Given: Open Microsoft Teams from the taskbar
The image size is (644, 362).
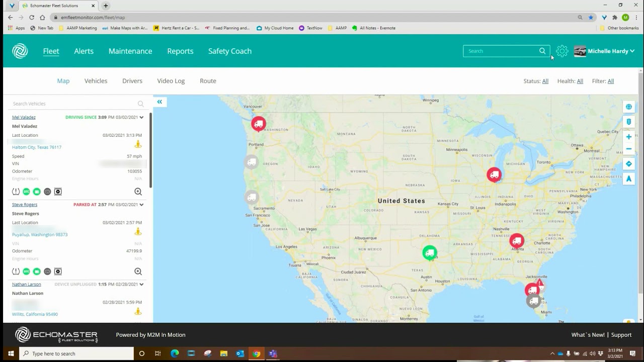Looking at the screenshot, I should pyautogui.click(x=273, y=353).
